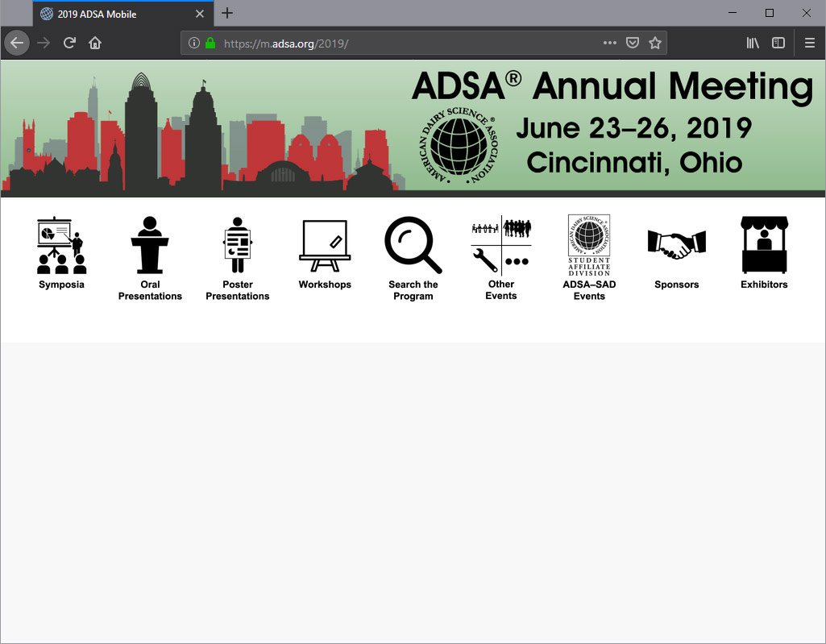Click the Workshops text label
Viewport: 826px width, 644px height.
tap(325, 285)
